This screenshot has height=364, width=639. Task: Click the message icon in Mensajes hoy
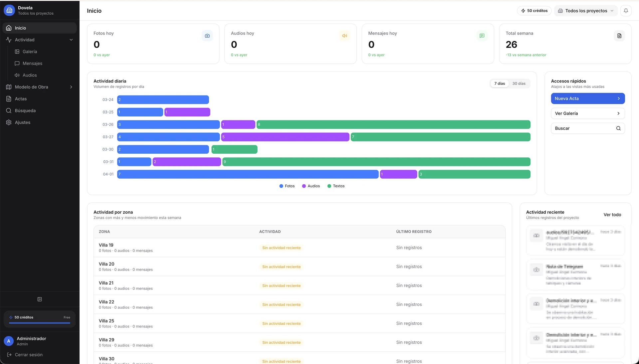tap(482, 36)
